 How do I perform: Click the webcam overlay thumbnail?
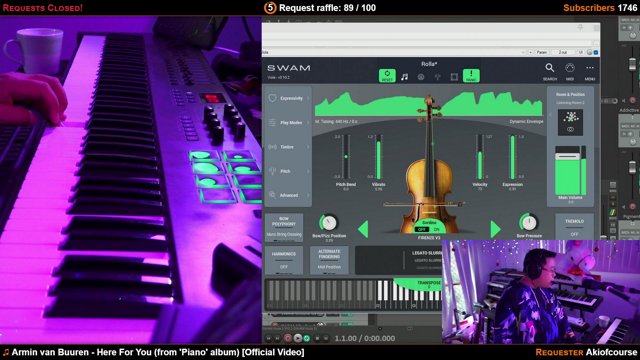pos(541,291)
